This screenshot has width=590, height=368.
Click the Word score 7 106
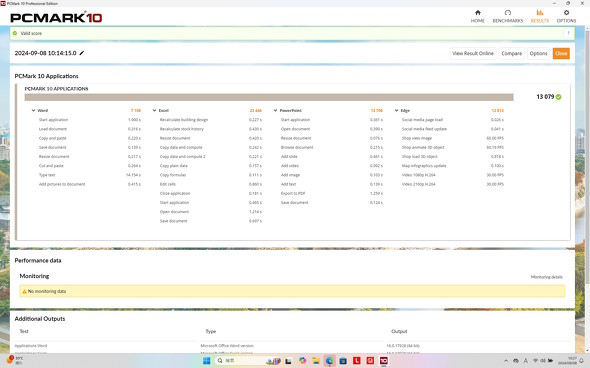tap(135, 111)
